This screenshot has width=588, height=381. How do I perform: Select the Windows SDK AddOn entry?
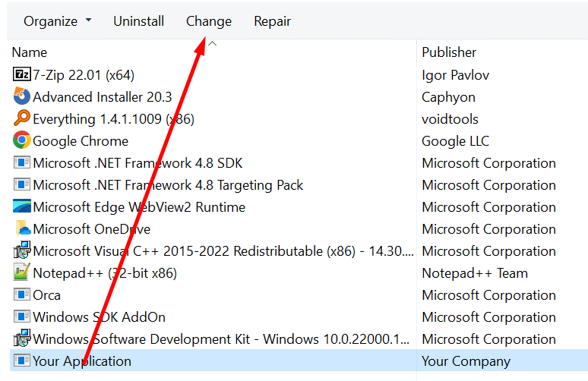[99, 317]
